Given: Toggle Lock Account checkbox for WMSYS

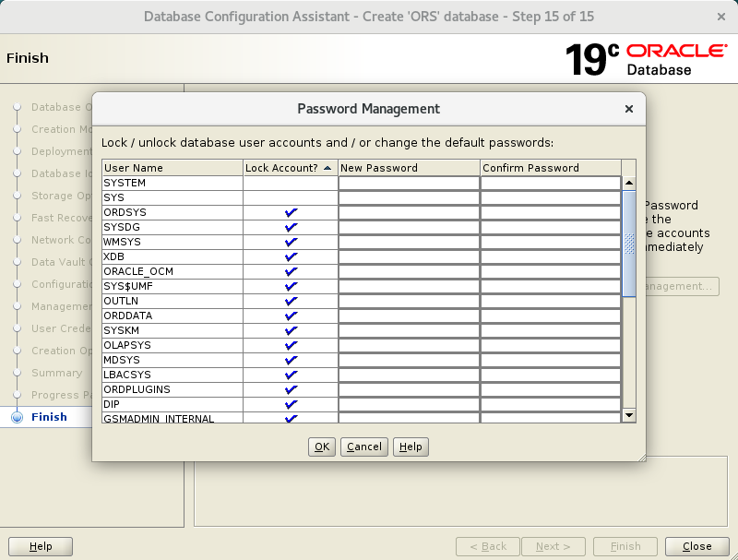Looking at the screenshot, I should 291,242.
